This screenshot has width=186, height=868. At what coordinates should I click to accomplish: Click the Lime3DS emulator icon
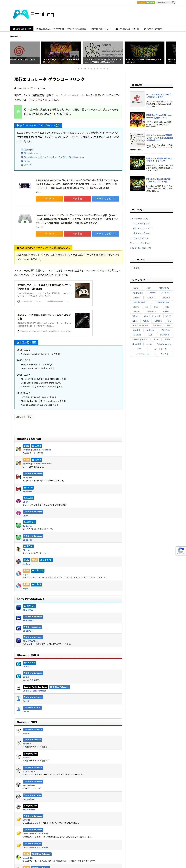[x=19, y=857]
